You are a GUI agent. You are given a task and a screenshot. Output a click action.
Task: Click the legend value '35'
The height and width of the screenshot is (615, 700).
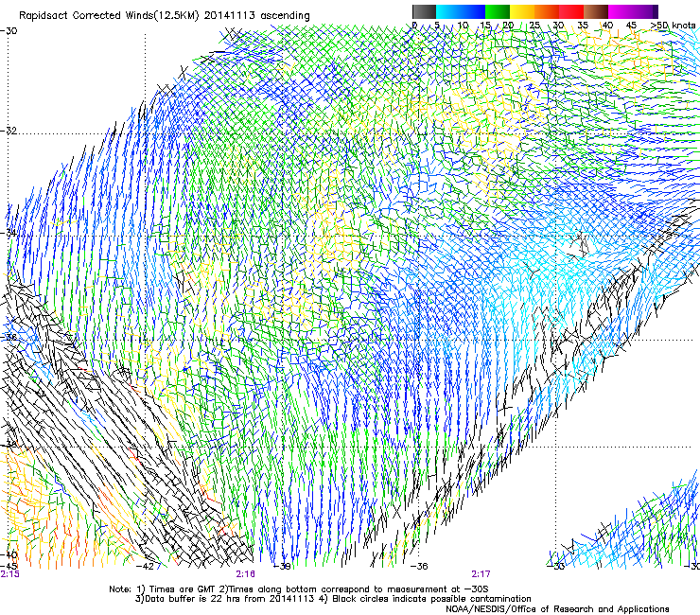click(x=583, y=26)
